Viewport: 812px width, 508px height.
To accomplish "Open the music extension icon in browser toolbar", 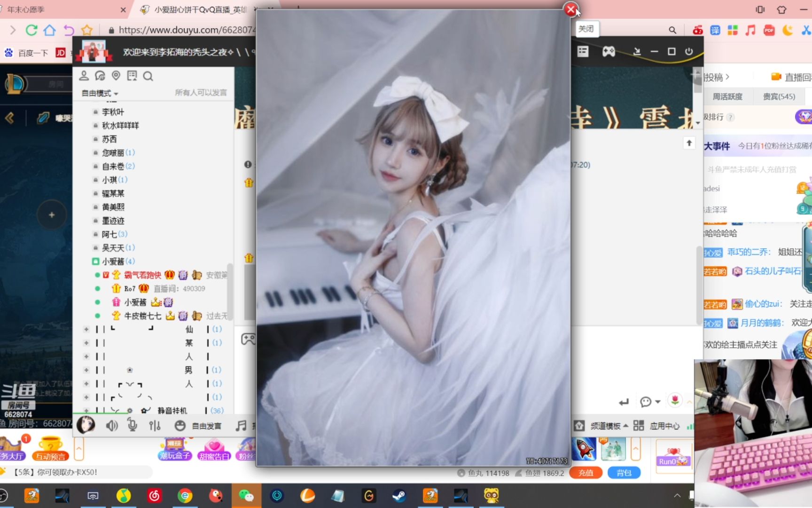I will (750, 30).
